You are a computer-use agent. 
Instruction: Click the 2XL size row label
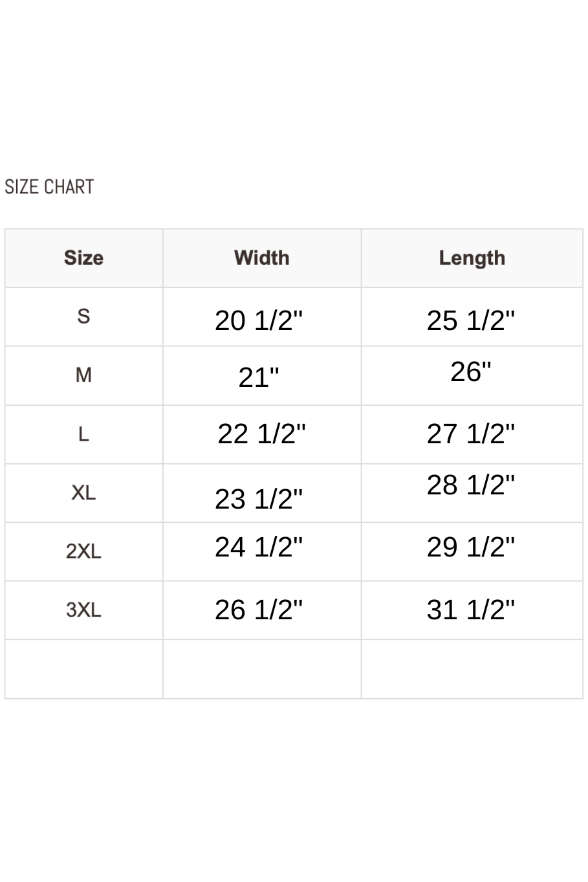point(83,551)
